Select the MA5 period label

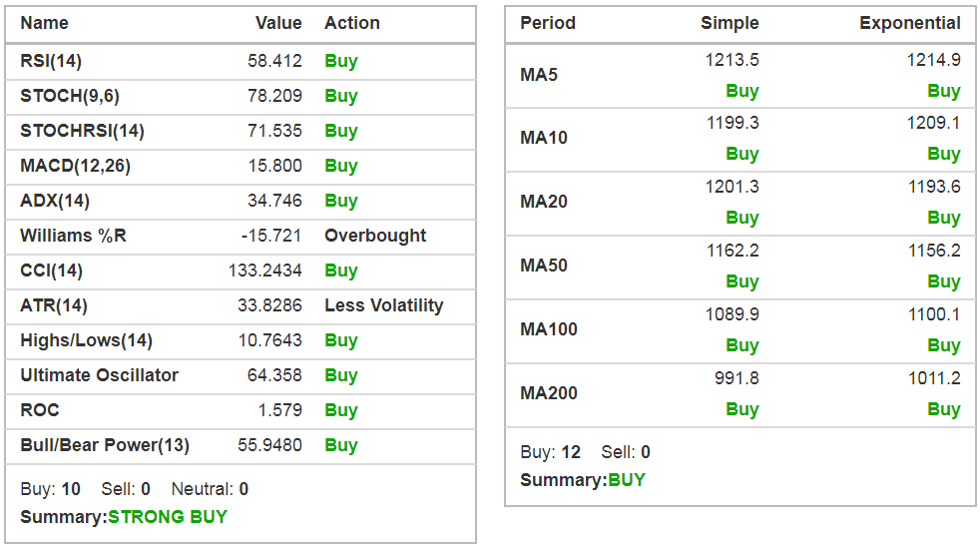(x=539, y=75)
